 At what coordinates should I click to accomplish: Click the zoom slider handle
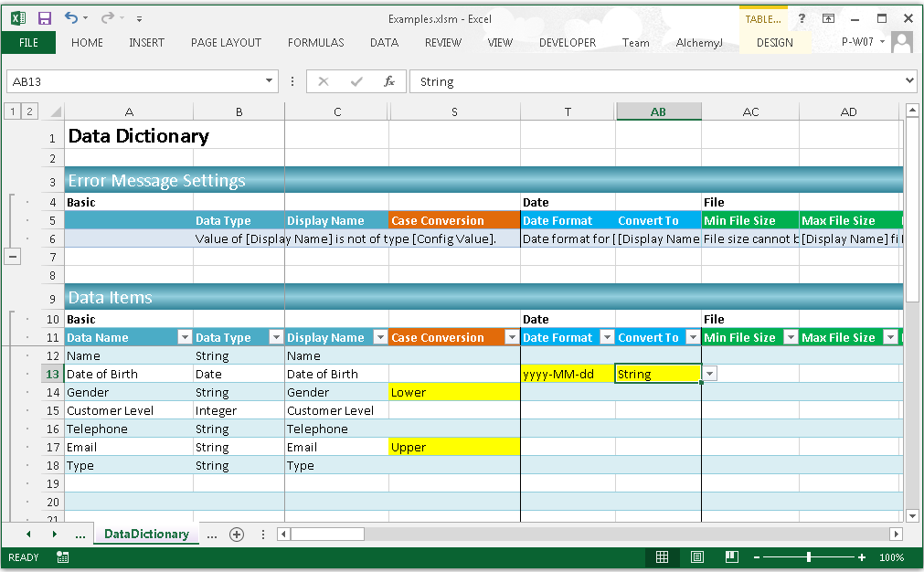[x=809, y=557]
